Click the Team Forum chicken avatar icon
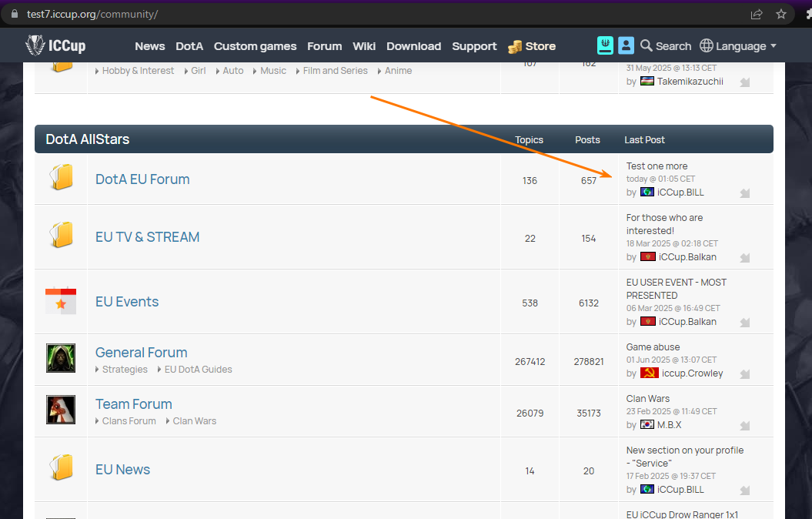 (x=61, y=410)
